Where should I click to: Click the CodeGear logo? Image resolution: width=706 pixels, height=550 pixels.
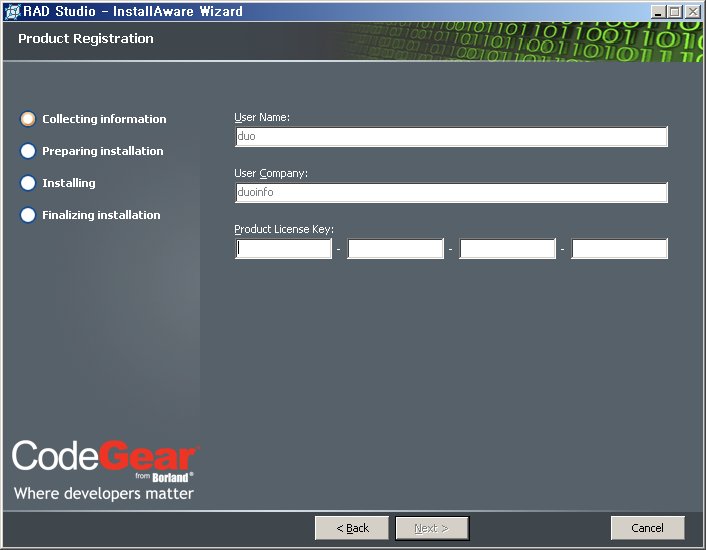point(103,469)
